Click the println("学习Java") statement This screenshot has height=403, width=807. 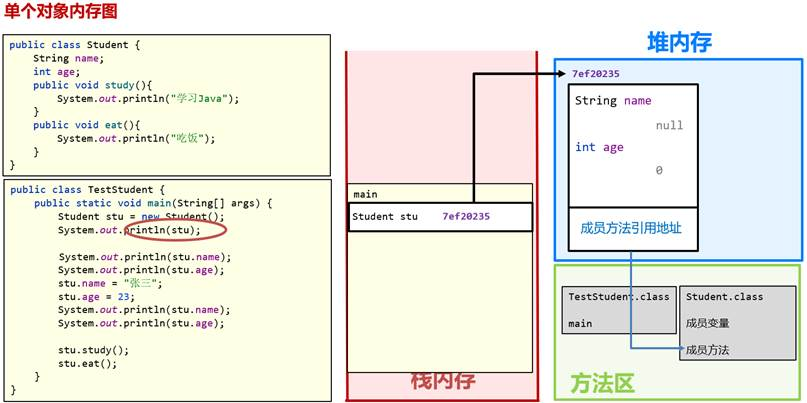point(149,98)
